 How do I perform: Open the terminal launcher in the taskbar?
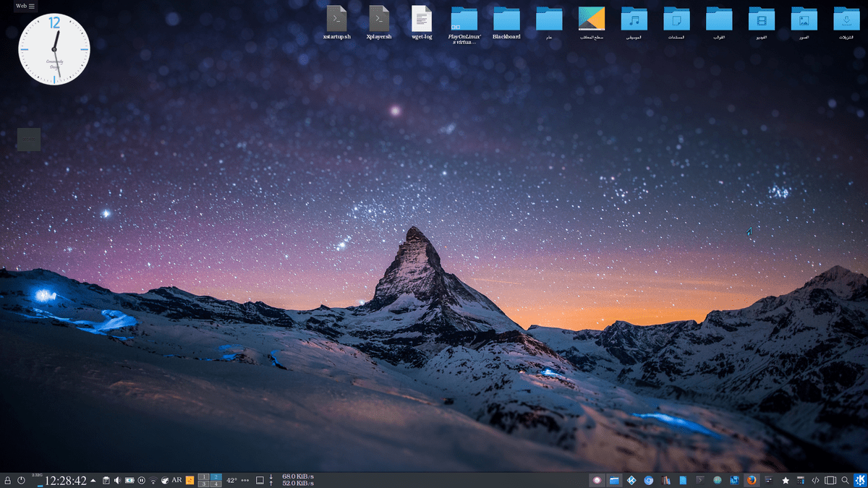click(x=699, y=480)
